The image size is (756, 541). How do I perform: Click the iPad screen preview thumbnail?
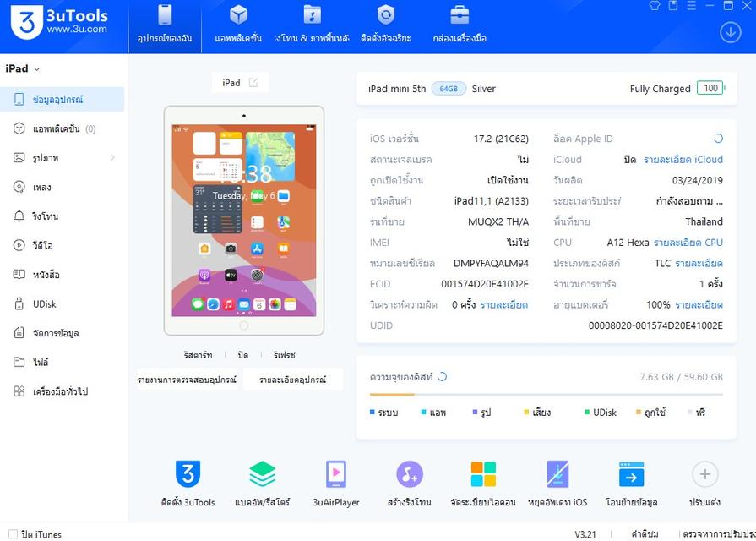point(244,221)
